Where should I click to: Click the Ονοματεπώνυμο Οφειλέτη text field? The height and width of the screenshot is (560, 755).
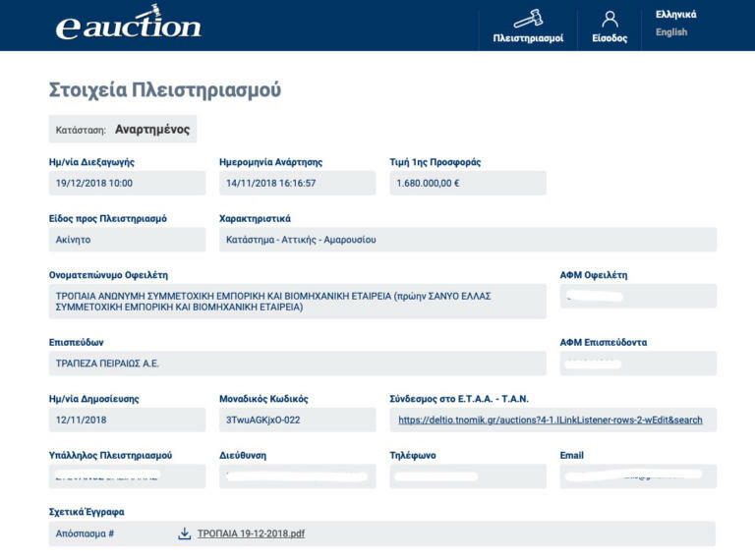[x=297, y=301]
